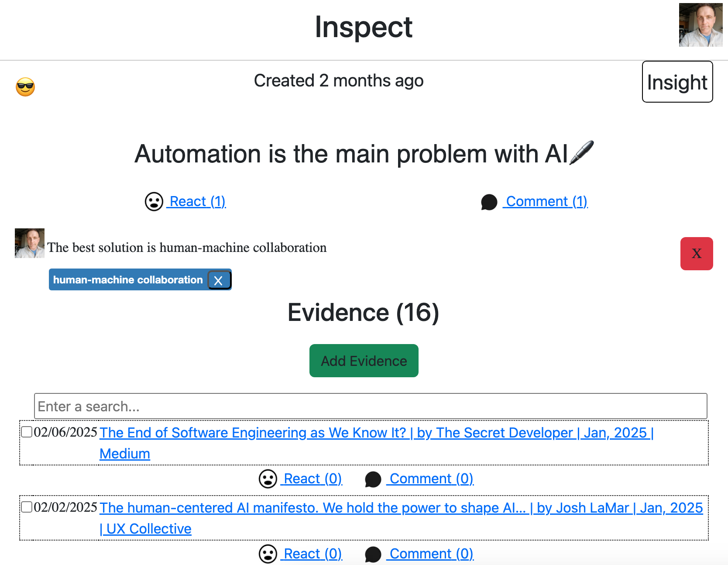The image size is (728, 565).
Task: Click react face icon under AI manifesto article
Action: point(268,554)
